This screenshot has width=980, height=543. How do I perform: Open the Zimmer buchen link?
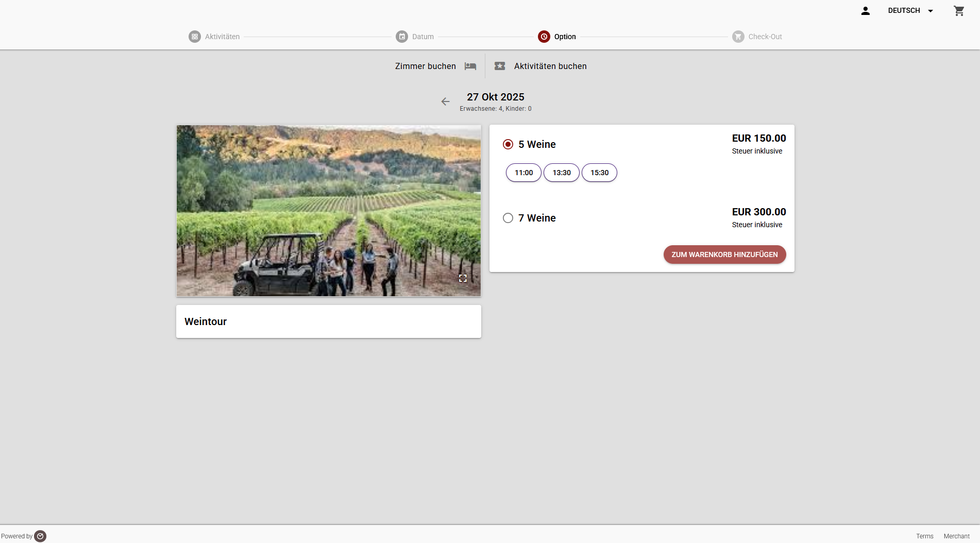pyautogui.click(x=426, y=66)
